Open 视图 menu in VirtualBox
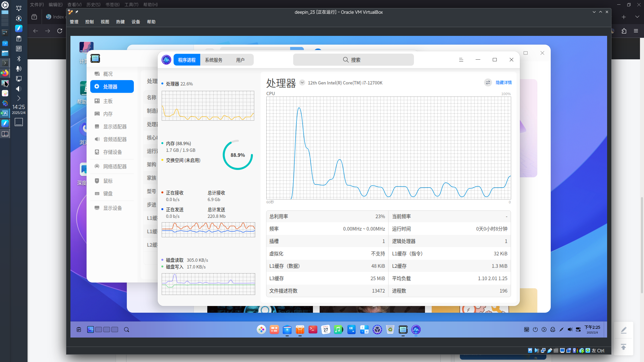 point(105,22)
